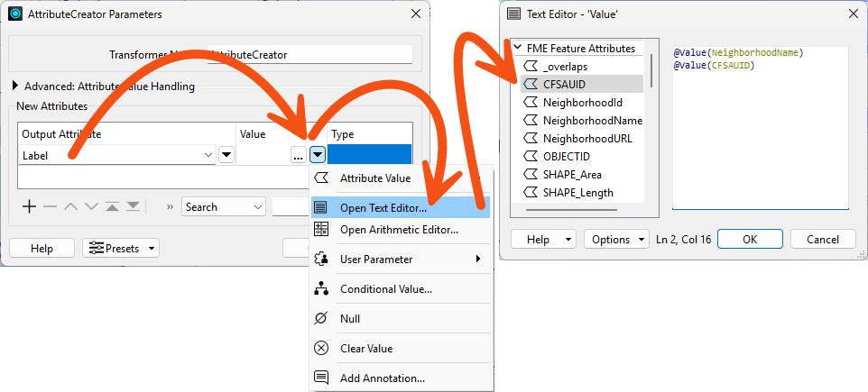
Task: Click Help in AttributeCreator Parameters
Action: [42, 248]
